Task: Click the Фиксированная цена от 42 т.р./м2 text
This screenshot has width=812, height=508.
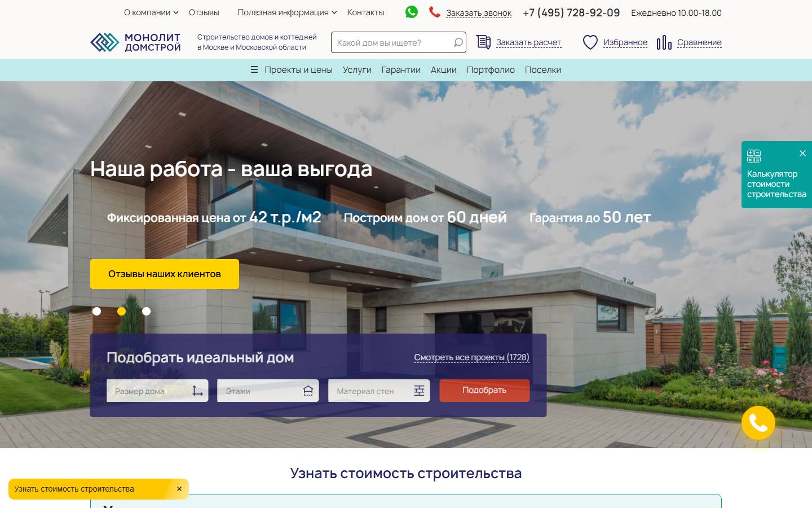Action: pos(214,217)
